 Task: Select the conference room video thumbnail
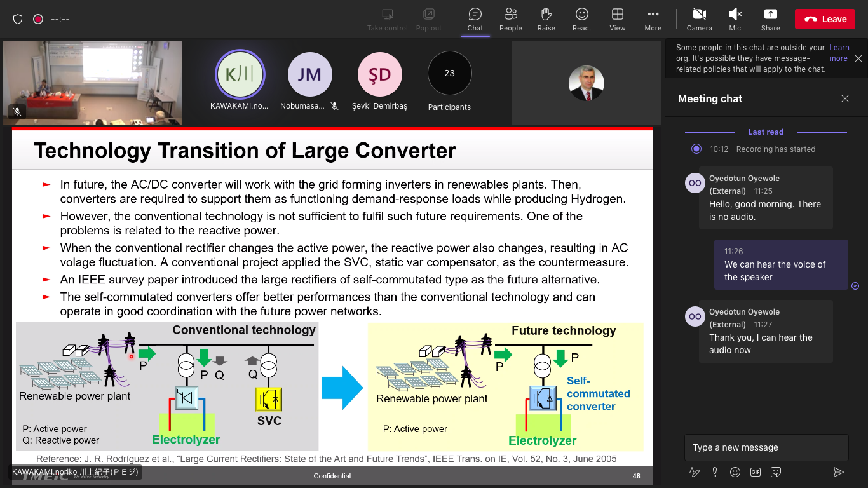[x=93, y=83]
